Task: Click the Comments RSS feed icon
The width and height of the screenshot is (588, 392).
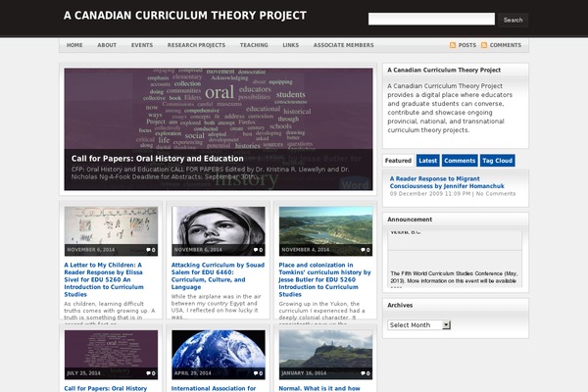Action: 484,45
